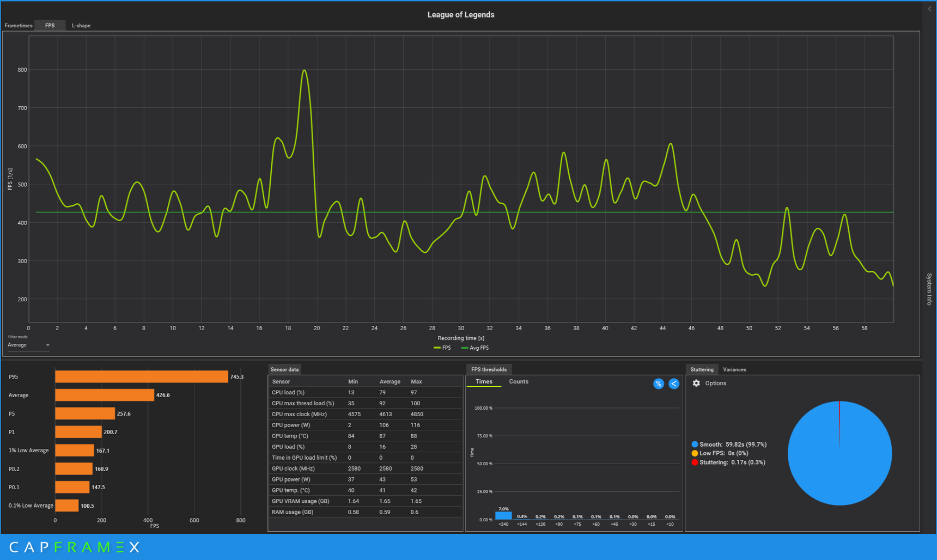Screen dimensions: 937x560
Task: Open the L-shape tab
Action: point(81,26)
